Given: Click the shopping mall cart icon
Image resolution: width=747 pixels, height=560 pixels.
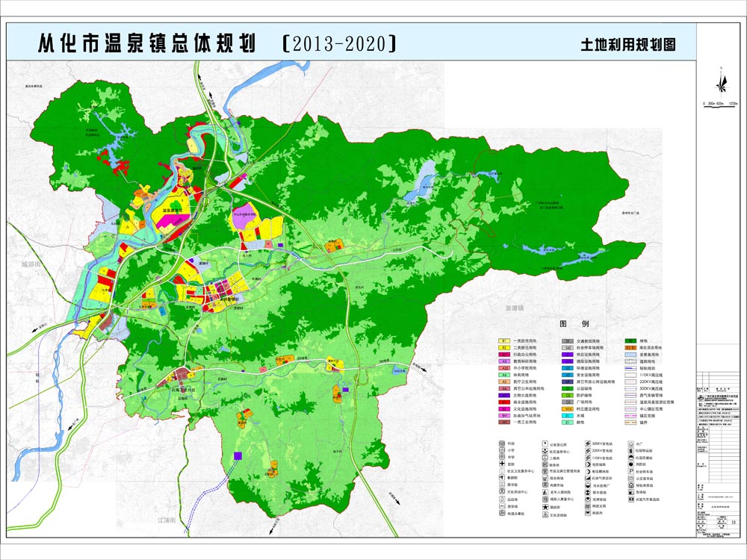Looking at the screenshot, I should [545, 478].
